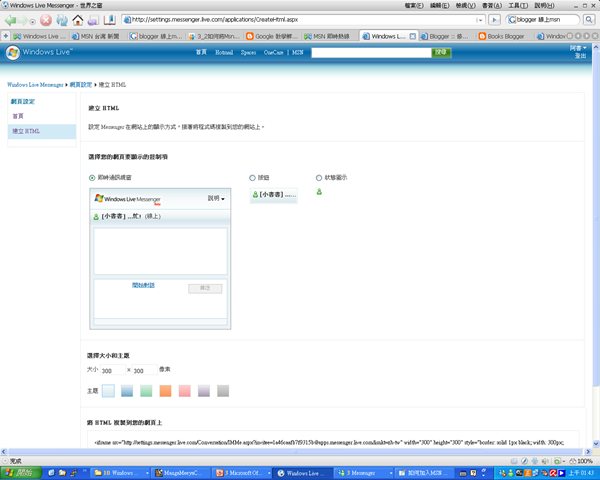The width and height of the screenshot is (600, 480).
Task: Expand the account name dropdown in header
Action: [578, 48]
